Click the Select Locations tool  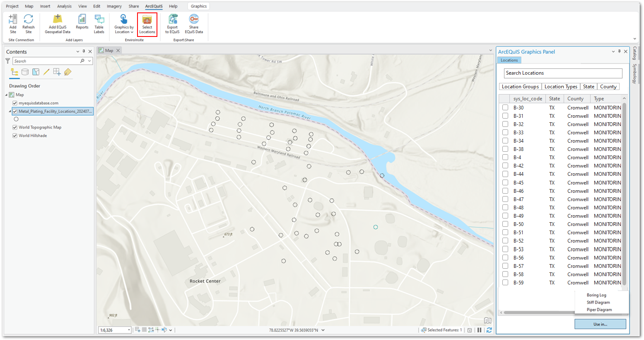(x=147, y=24)
